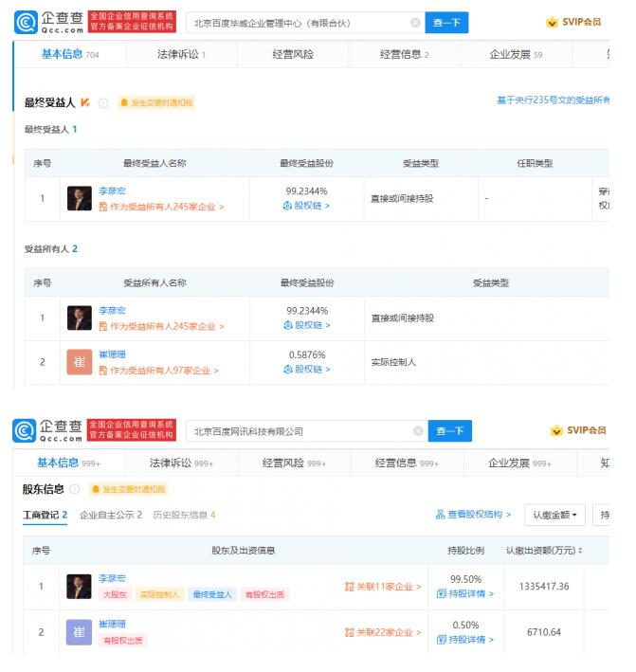This screenshot has width=636, height=672.
Task: Click the orange 崔 avatar in 受益所有人 table
Action: [80, 362]
